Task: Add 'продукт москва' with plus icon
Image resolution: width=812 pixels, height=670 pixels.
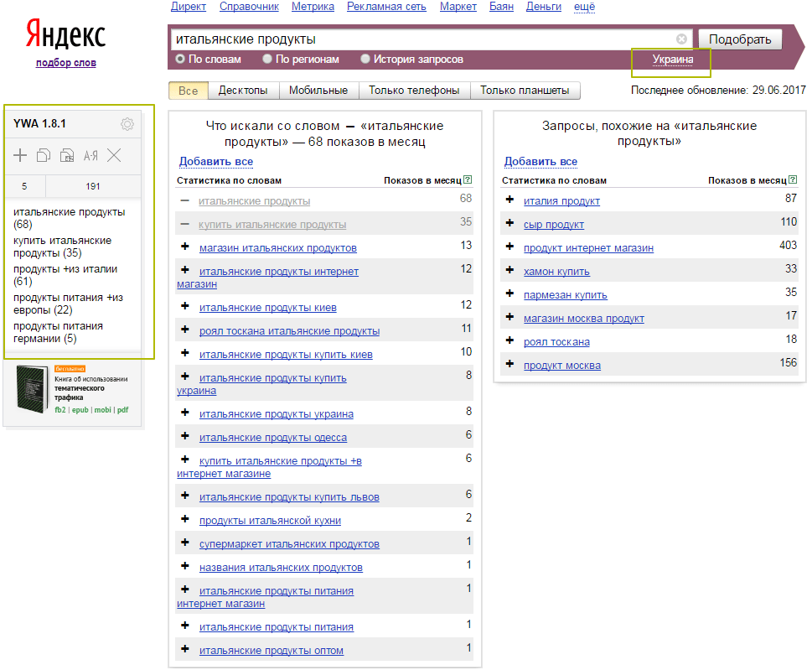Action: [510, 364]
